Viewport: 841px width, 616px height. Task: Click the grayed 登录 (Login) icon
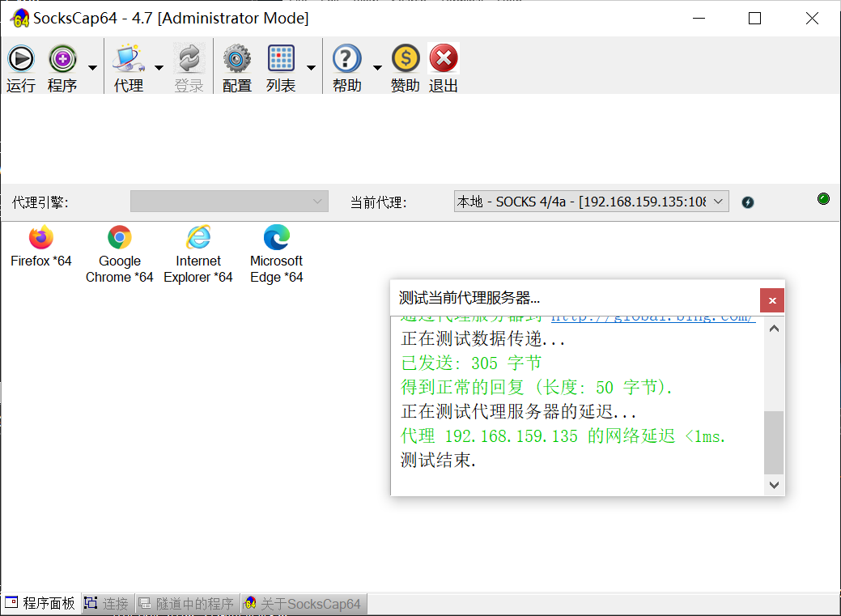click(189, 58)
